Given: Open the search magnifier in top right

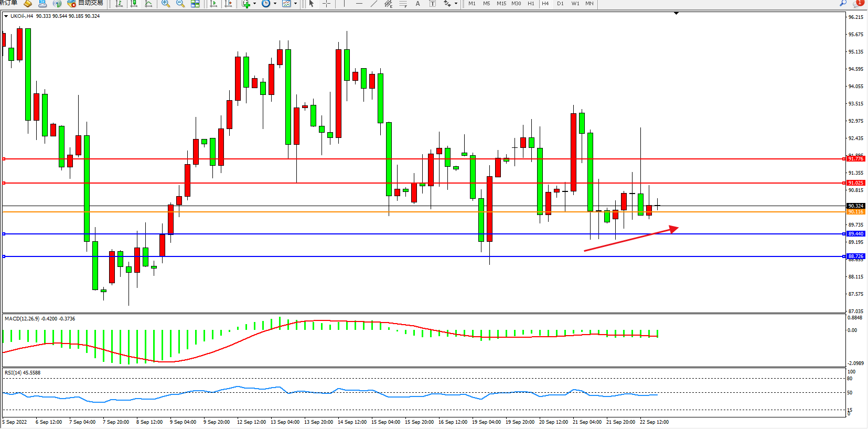Looking at the screenshot, I should (x=843, y=3).
